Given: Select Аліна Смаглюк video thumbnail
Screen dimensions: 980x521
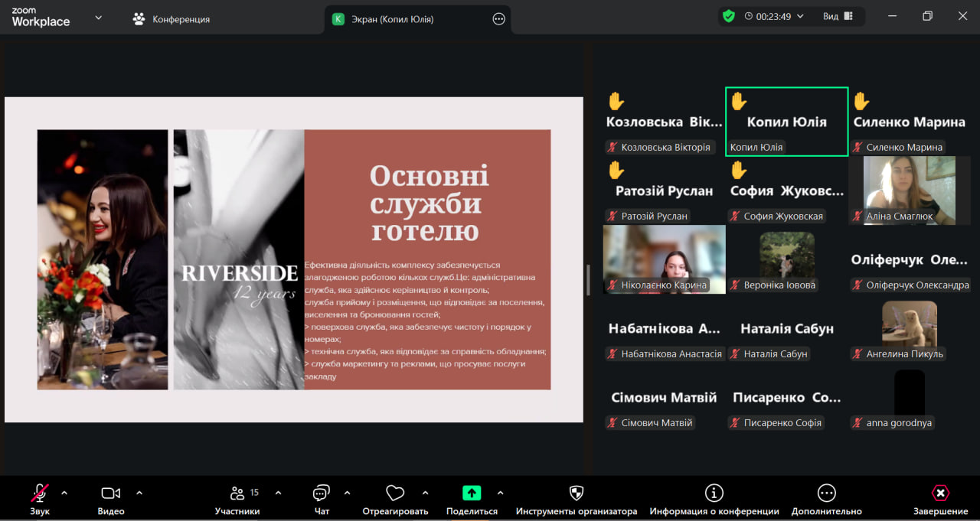Looking at the screenshot, I should click(x=910, y=190).
